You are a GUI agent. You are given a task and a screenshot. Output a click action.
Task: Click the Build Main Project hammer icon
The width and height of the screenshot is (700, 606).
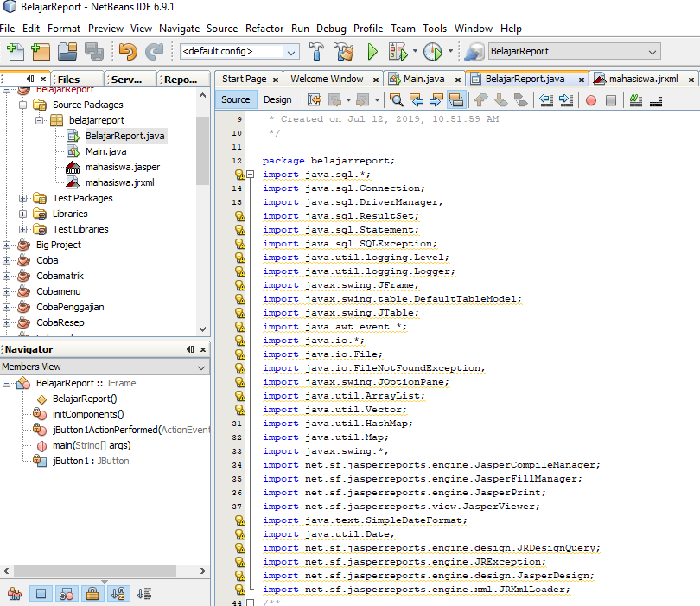point(316,52)
